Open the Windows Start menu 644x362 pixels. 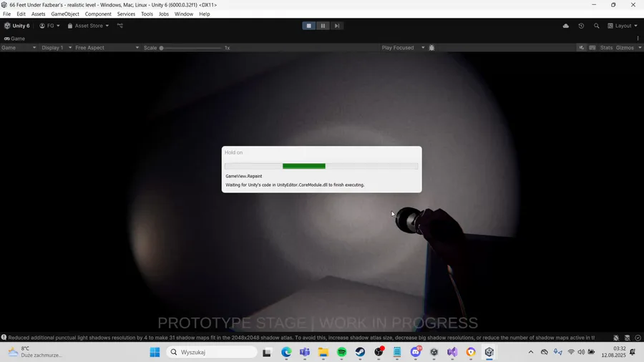(x=155, y=352)
